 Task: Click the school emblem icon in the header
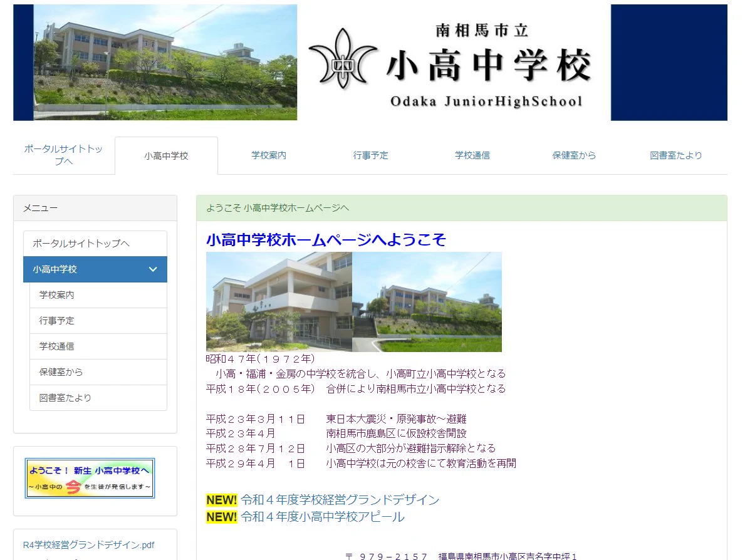(x=342, y=60)
